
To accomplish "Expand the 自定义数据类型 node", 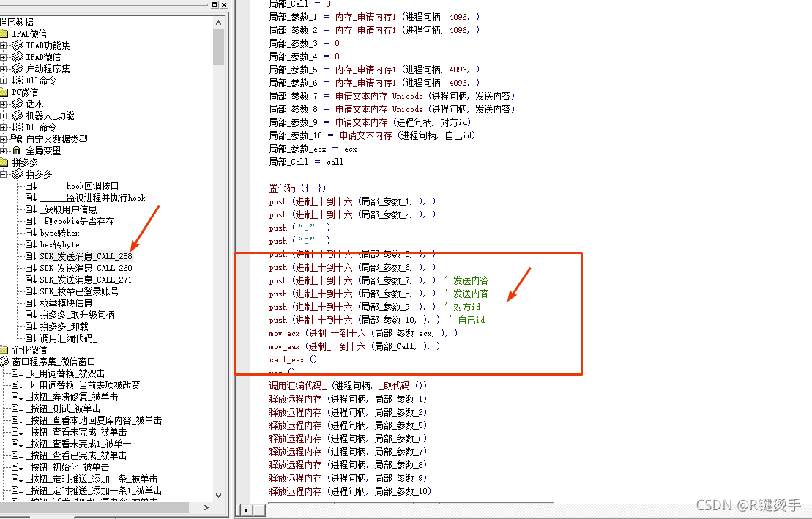I will tap(3, 139).
